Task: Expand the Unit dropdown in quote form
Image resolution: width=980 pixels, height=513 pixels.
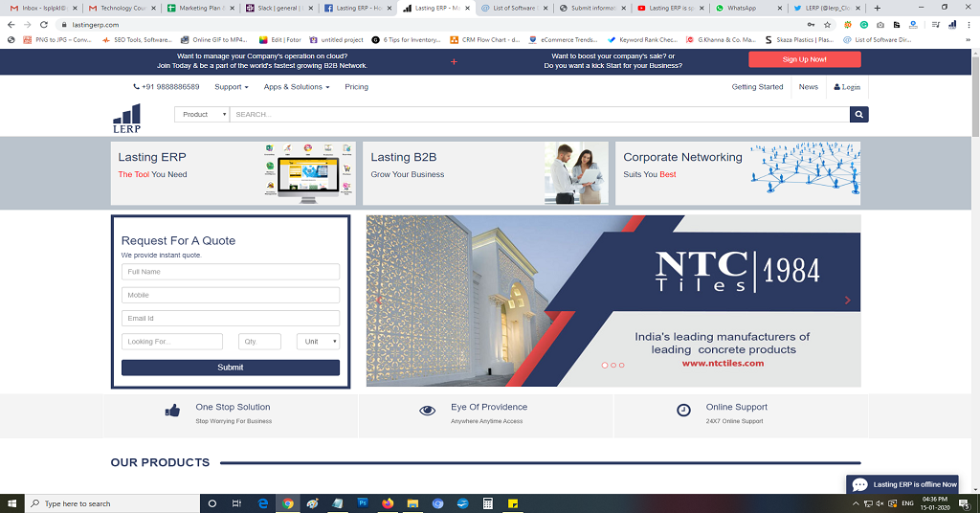Action: pos(318,342)
